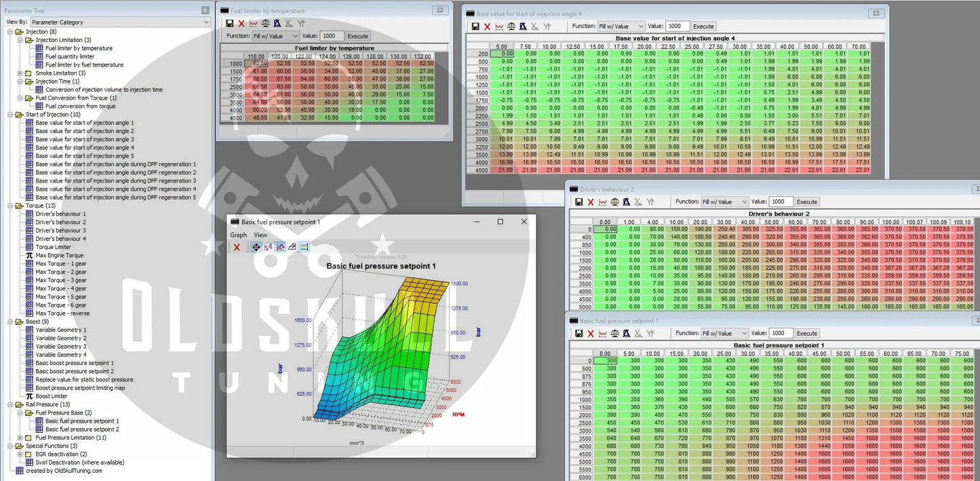Select Basic fuel pressure setpoint 2 in tree
The width and height of the screenshot is (980, 481).
pos(81,429)
